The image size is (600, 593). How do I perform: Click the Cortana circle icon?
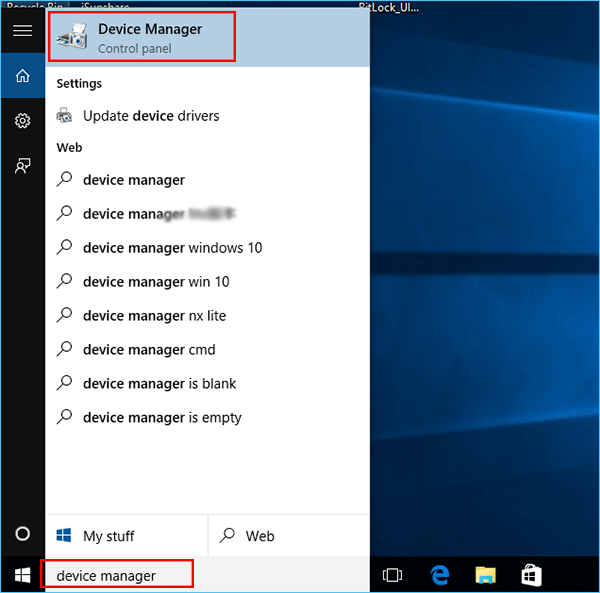(22, 534)
